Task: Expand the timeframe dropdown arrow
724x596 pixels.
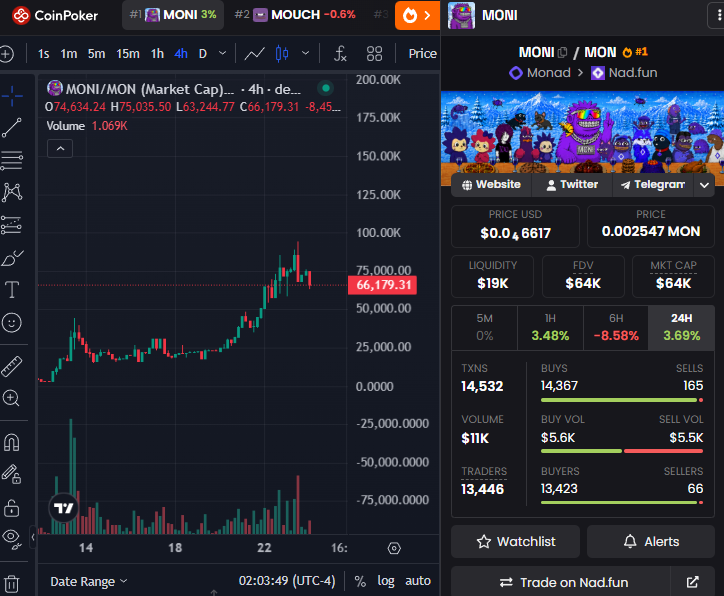Action: (222, 54)
